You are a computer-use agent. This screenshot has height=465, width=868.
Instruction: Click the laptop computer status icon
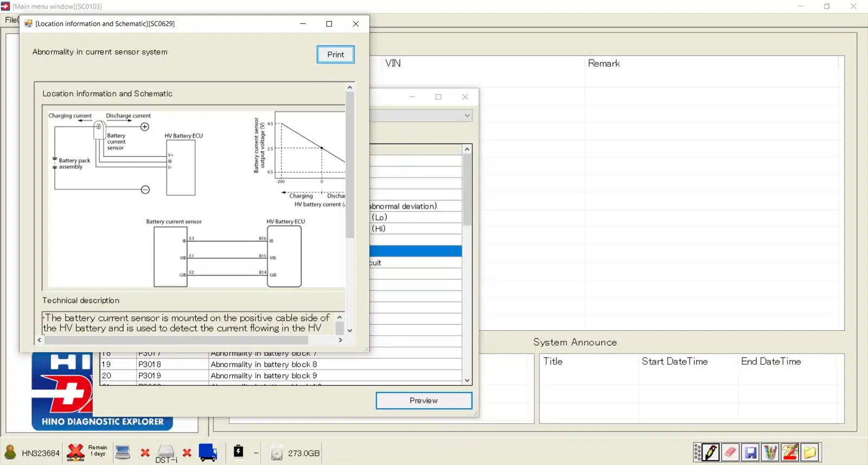coord(123,452)
